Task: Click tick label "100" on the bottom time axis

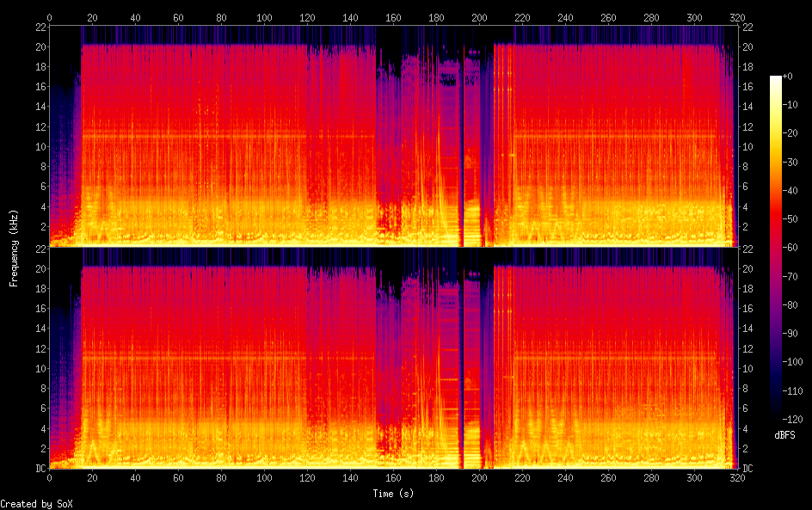Action: tap(264, 477)
